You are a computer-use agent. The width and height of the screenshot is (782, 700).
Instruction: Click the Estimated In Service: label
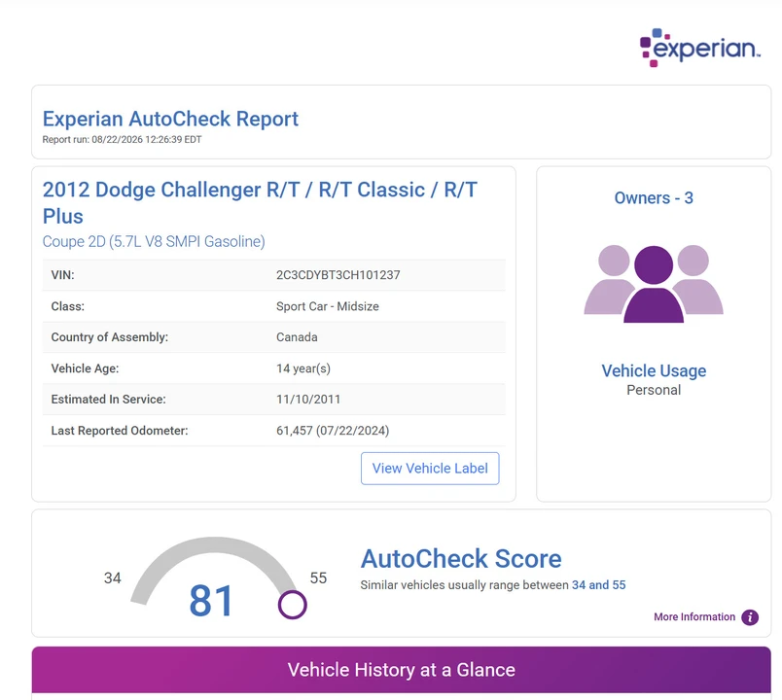click(x=108, y=400)
